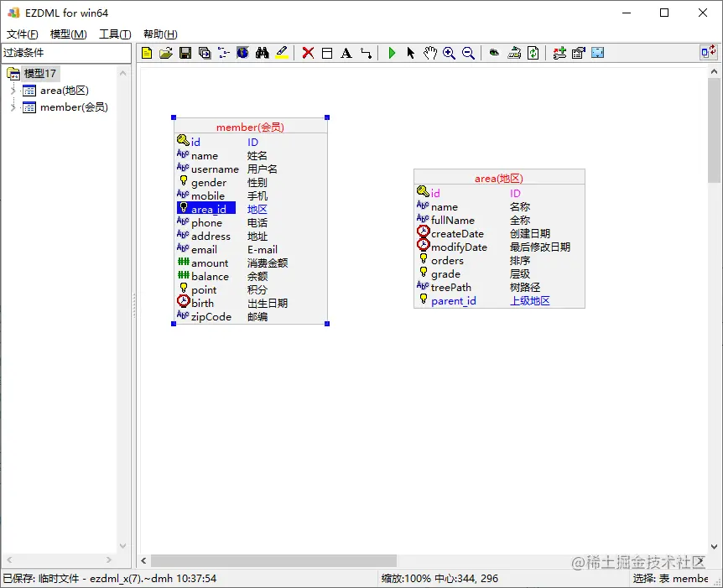
Task: Click the canvas horizontal scrollbar left arrow
Action: [144, 561]
